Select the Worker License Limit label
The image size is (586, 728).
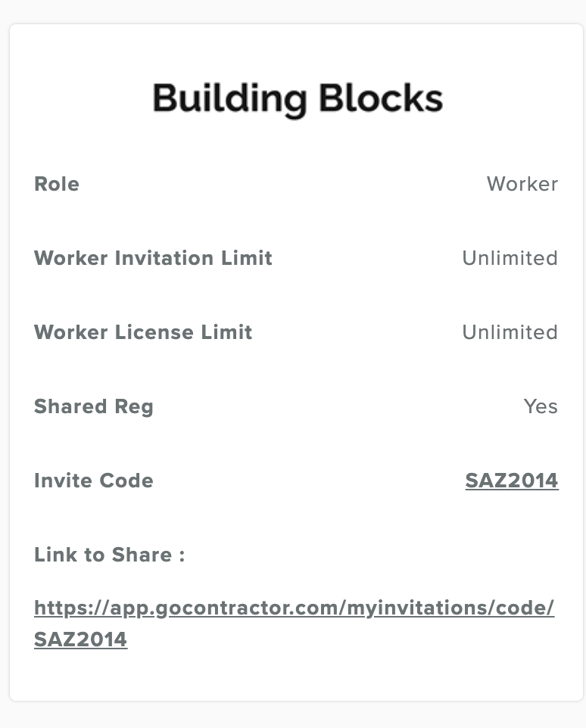pos(143,332)
